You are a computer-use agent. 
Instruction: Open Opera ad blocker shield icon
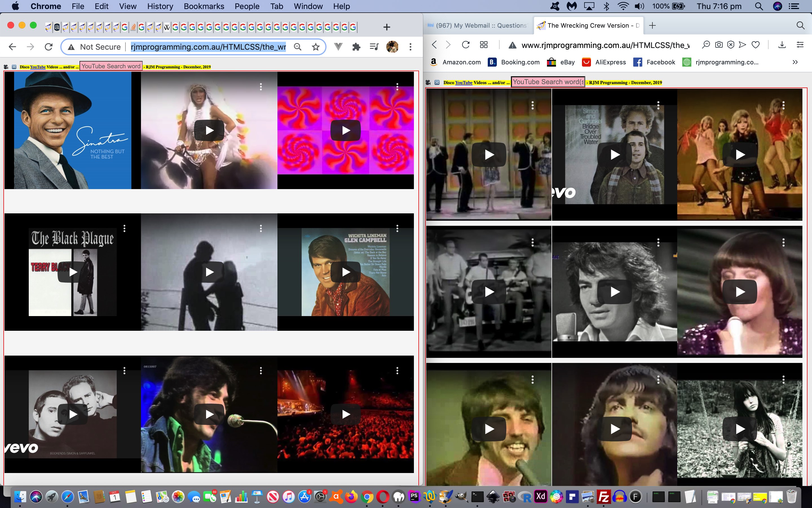(x=731, y=45)
